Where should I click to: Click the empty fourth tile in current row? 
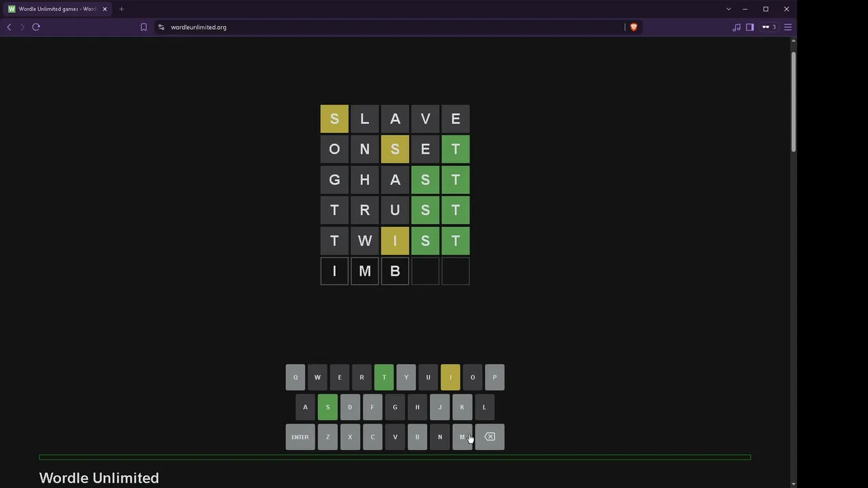click(x=425, y=271)
